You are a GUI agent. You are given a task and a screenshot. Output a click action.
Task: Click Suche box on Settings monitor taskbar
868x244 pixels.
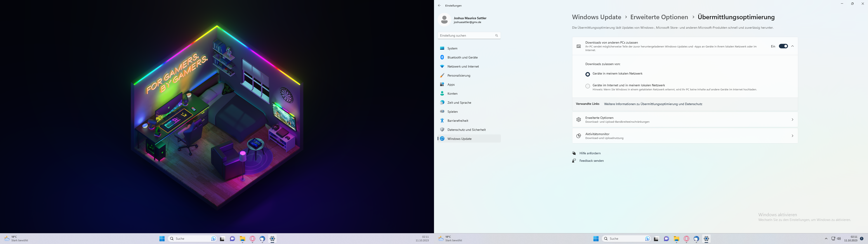pyautogui.click(x=626, y=239)
